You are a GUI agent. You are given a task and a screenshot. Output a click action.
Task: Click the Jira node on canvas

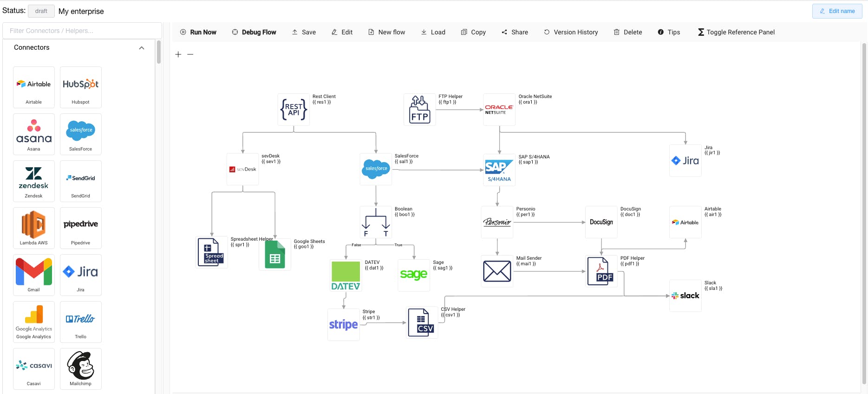click(x=685, y=161)
